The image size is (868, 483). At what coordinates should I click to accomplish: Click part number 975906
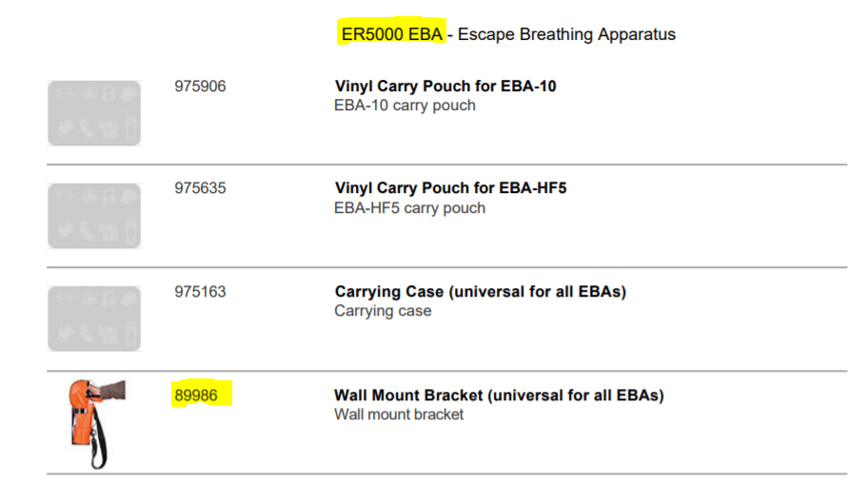point(200,87)
